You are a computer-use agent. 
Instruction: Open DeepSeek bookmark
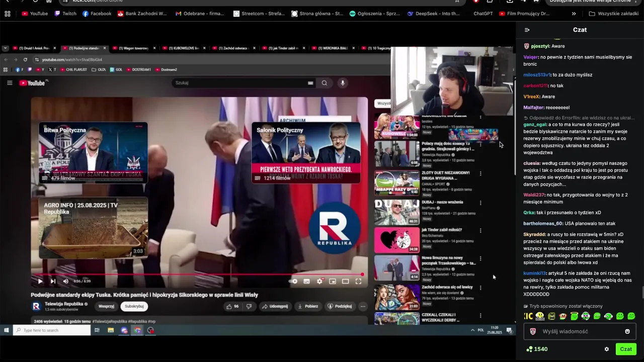(433, 14)
